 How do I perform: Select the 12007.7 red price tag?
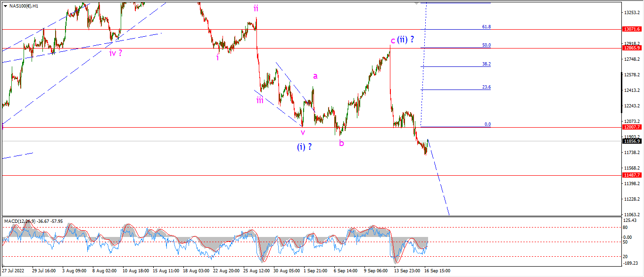point(632,127)
